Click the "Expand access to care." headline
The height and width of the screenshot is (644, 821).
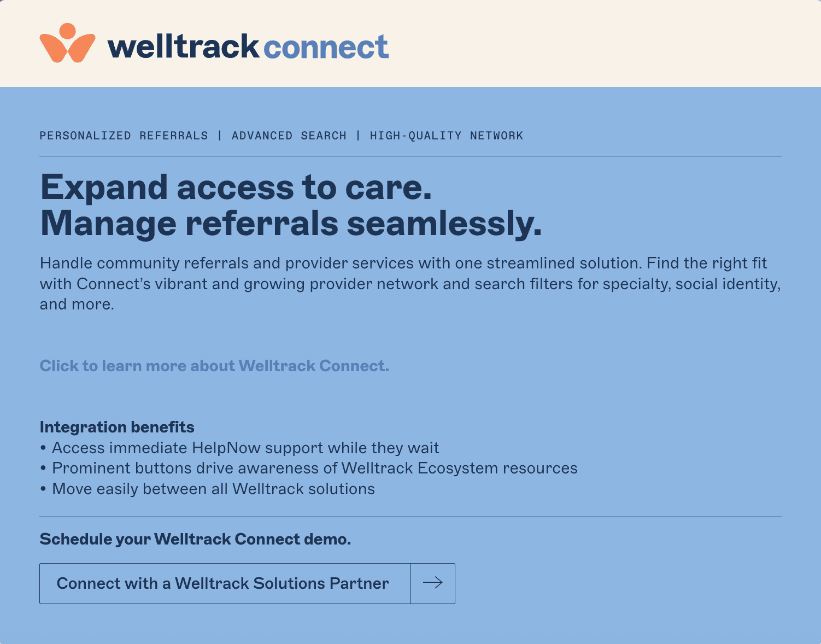236,187
